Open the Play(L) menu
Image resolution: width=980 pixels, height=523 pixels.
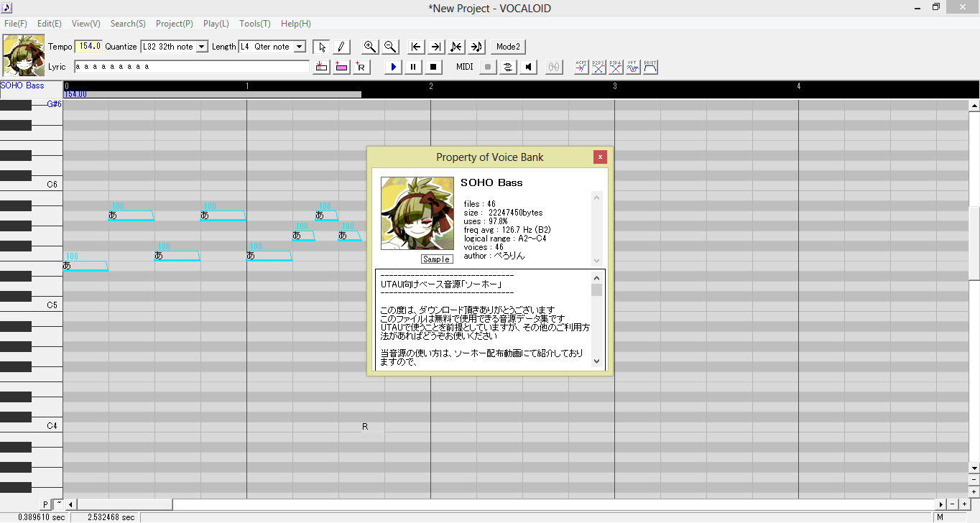[x=216, y=24]
